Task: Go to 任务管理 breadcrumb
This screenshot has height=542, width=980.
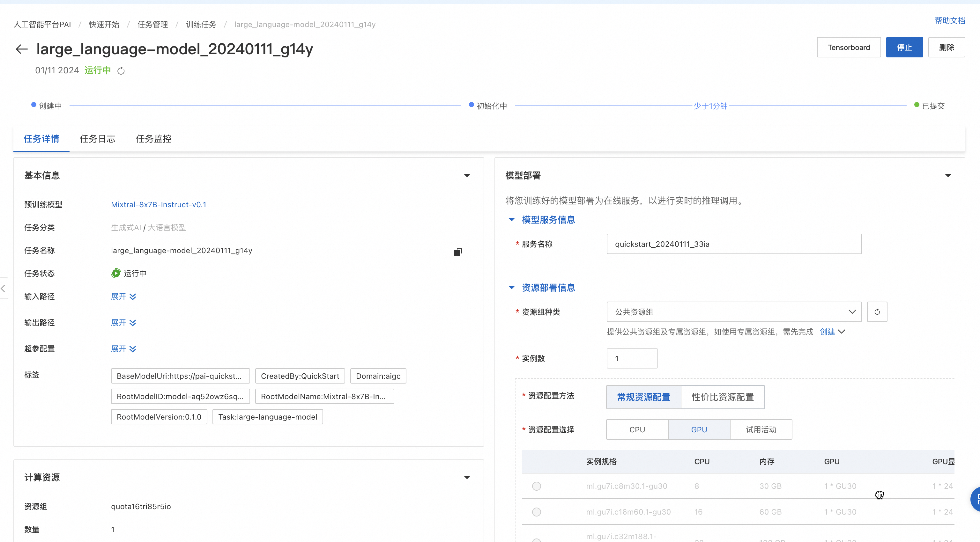Action: tap(152, 24)
